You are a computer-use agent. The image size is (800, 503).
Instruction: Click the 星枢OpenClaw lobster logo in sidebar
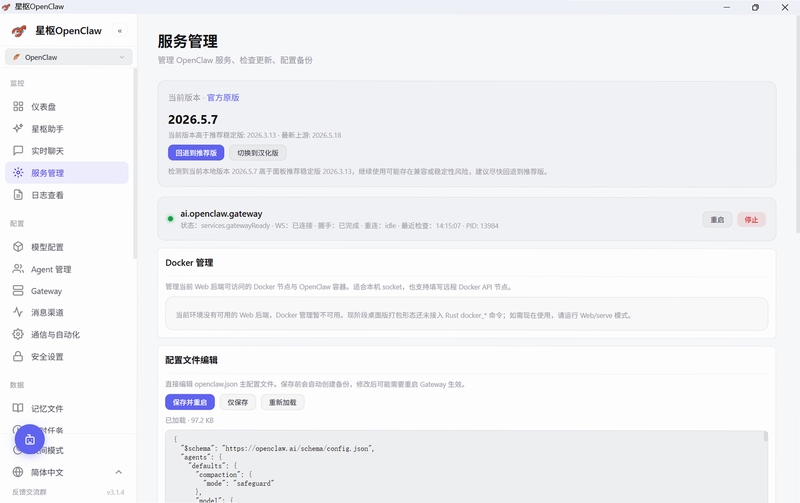click(x=19, y=31)
